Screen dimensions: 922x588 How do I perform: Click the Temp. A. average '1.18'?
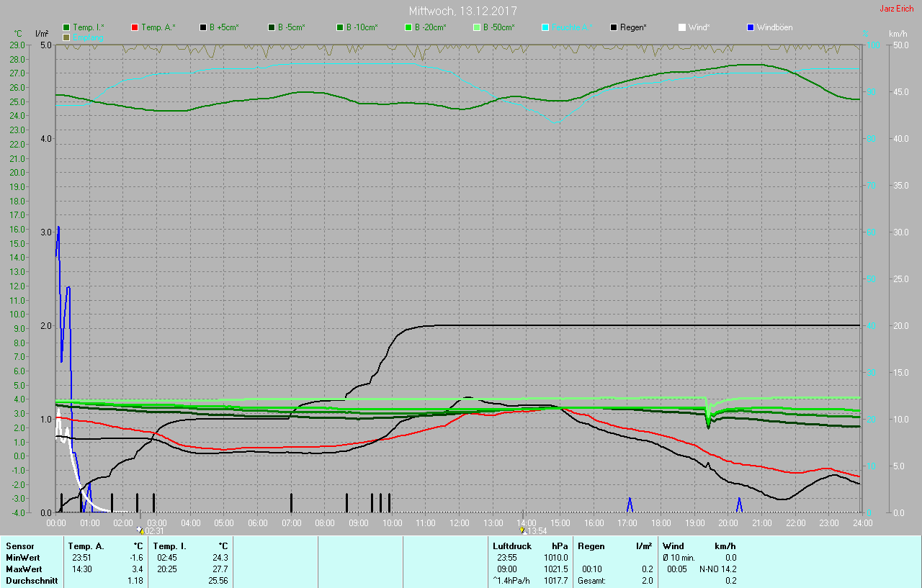tap(135, 581)
